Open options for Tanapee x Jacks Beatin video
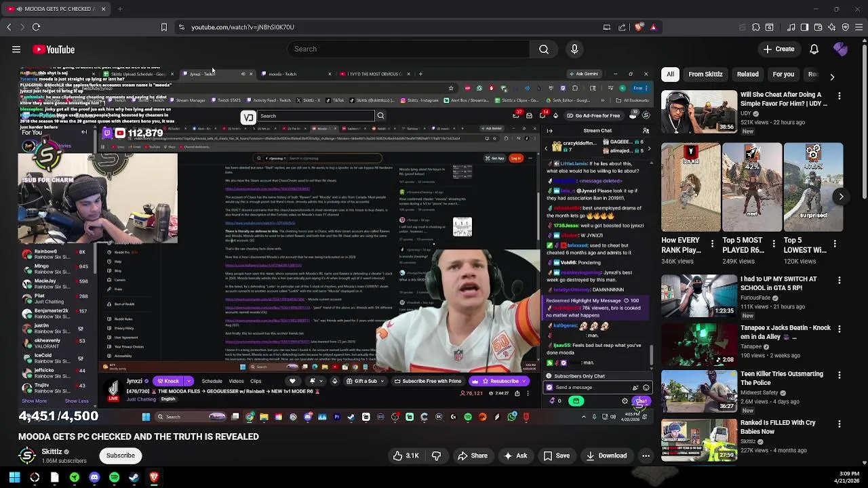Viewport: 868px width, 488px height. (840, 329)
